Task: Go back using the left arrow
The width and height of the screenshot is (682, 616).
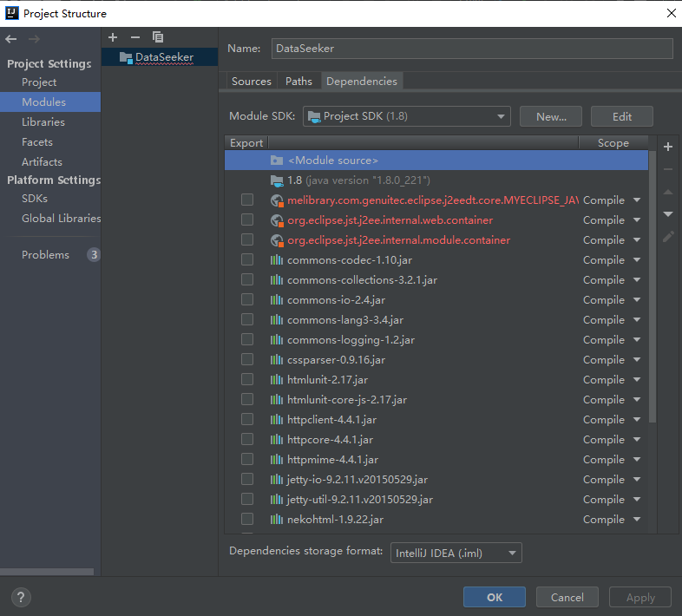Action: (11, 39)
